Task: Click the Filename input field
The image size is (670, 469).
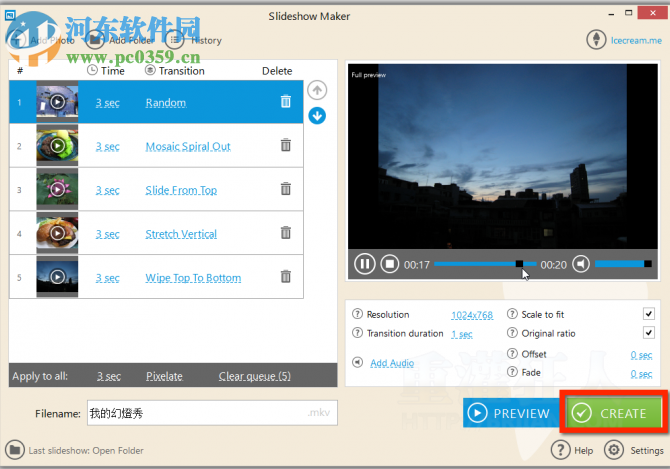Action: tap(212, 413)
